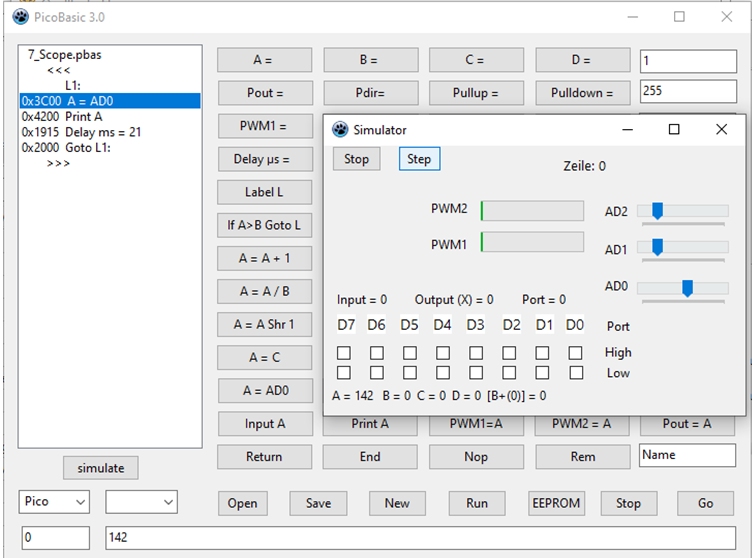
Task: Click the AD0 slider handle
Action: click(688, 288)
